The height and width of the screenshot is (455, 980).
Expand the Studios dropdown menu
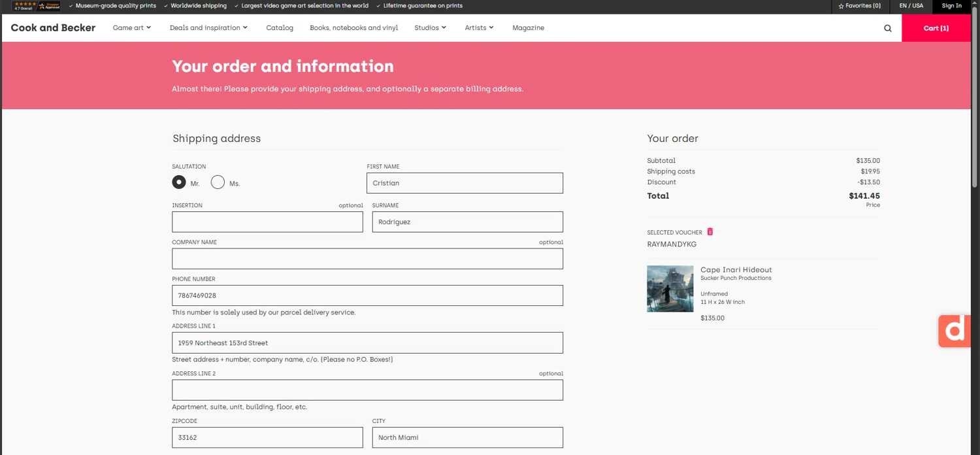(x=430, y=28)
